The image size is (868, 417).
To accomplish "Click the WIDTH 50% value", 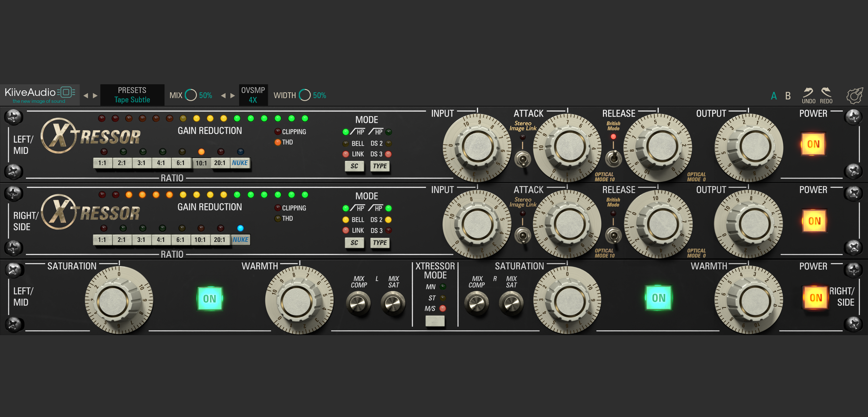I will pos(319,95).
